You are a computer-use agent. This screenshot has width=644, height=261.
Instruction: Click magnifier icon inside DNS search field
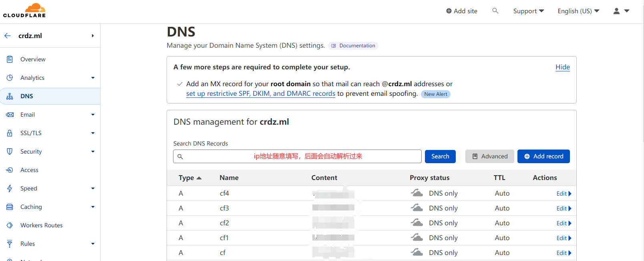[x=180, y=156]
